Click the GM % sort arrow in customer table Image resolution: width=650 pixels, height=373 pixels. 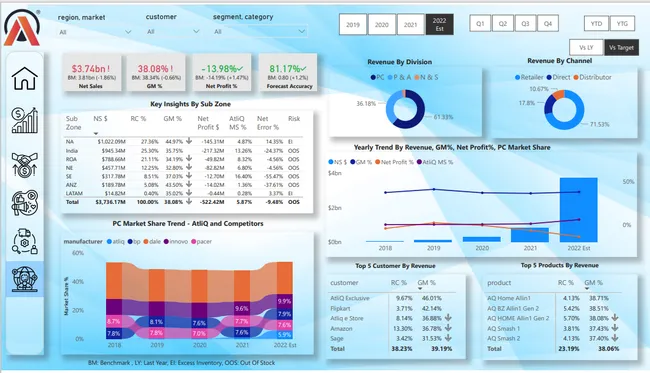pos(420,289)
